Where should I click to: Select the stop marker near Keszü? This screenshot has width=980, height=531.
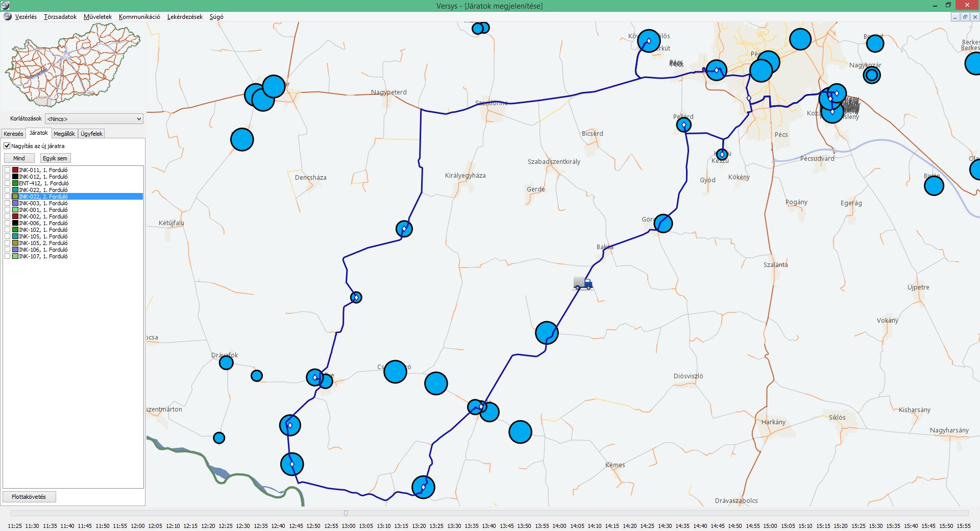pyautogui.click(x=722, y=154)
